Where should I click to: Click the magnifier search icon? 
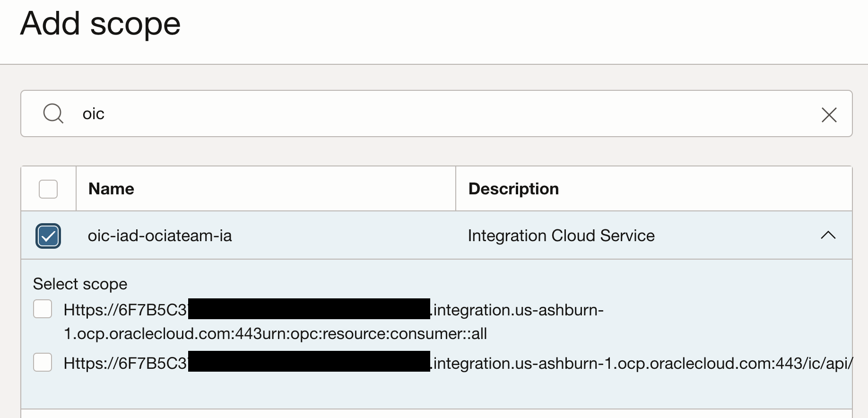[x=53, y=113]
